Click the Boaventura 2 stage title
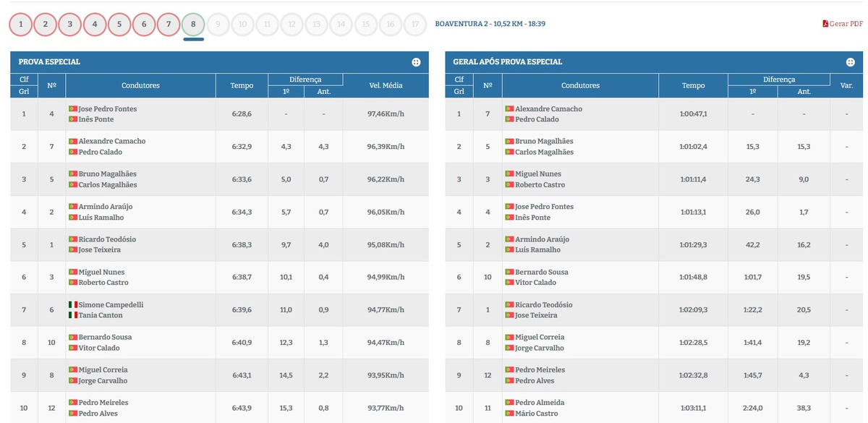This screenshot has height=423, width=868. point(490,24)
